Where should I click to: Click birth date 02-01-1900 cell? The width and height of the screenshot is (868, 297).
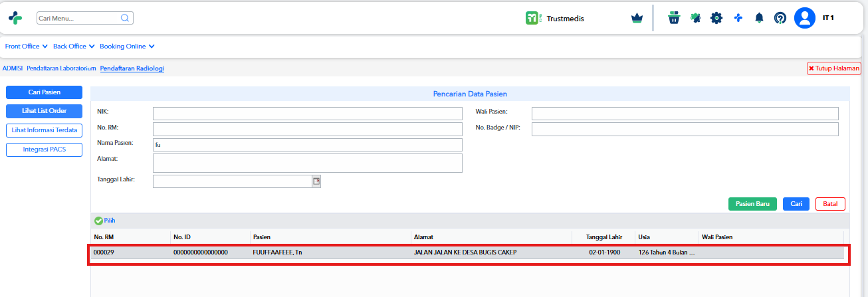[x=604, y=252]
